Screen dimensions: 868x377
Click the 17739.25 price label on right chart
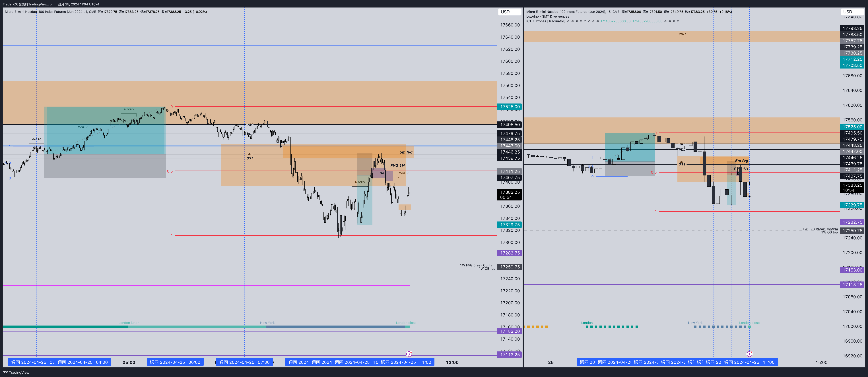click(x=852, y=47)
